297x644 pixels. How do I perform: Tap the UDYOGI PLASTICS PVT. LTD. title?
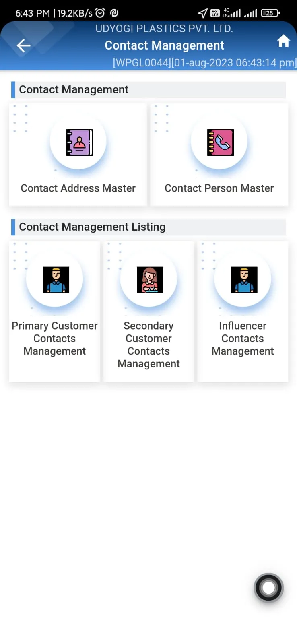pyautogui.click(x=164, y=29)
